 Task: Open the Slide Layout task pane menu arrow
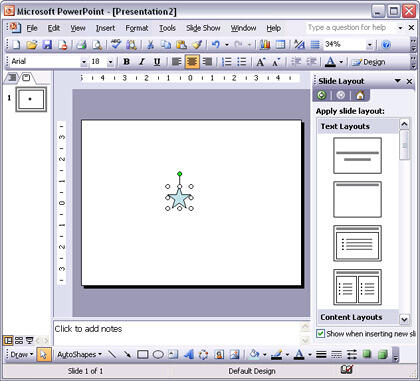[x=398, y=81]
